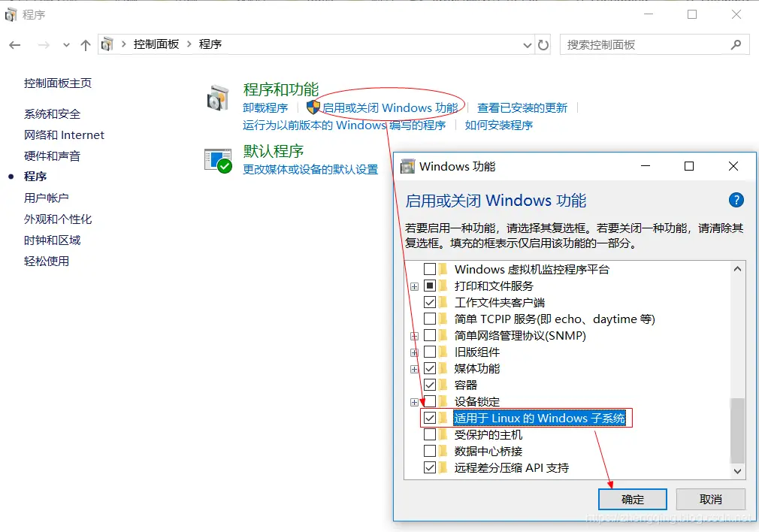Check 数据中心桥接 checkbox

pos(429,451)
